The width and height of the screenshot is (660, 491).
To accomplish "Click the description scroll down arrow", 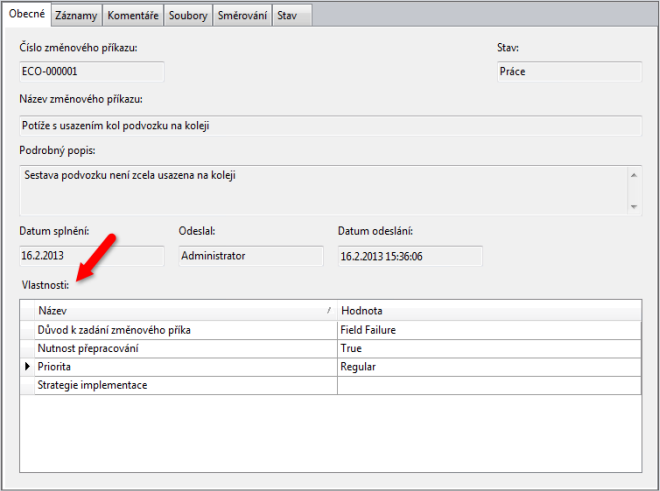I will coord(634,206).
